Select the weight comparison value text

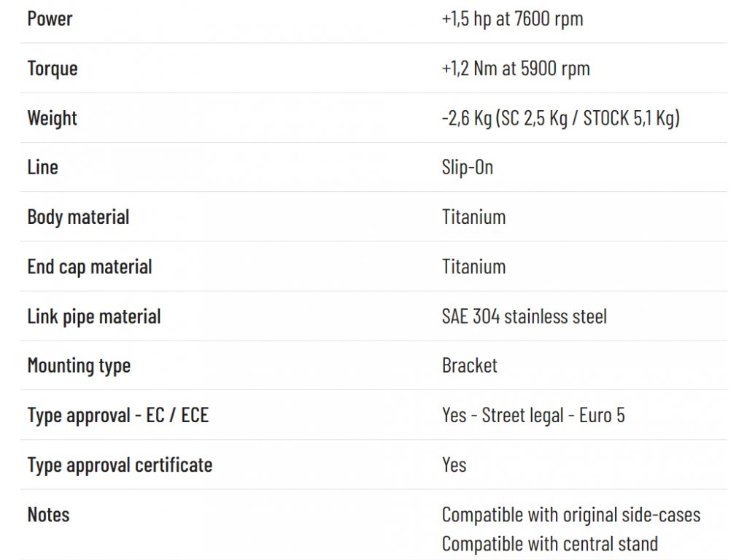pyautogui.click(x=561, y=118)
